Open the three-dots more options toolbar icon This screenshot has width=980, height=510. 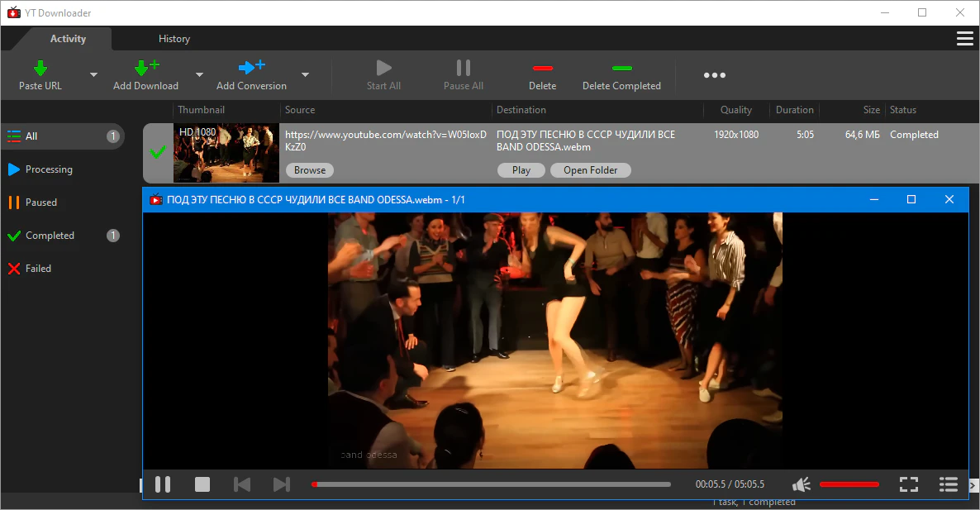tap(714, 75)
